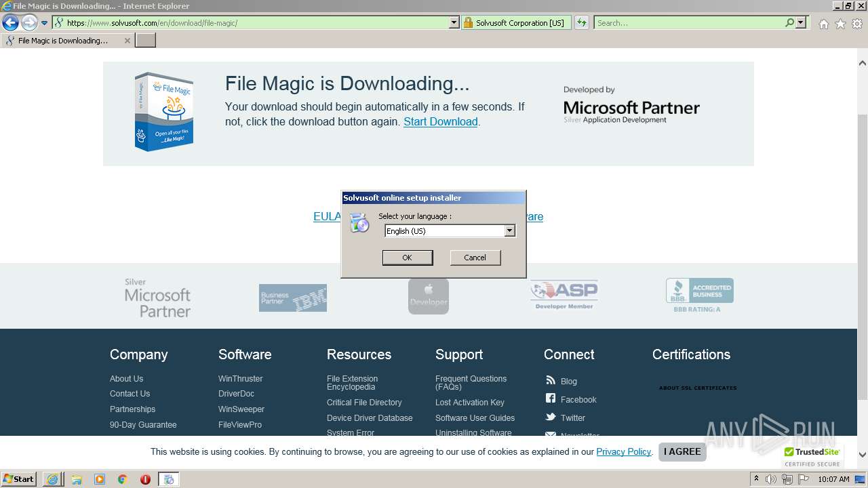
Task: Click the I AGREE cookie button
Action: pyautogui.click(x=682, y=452)
